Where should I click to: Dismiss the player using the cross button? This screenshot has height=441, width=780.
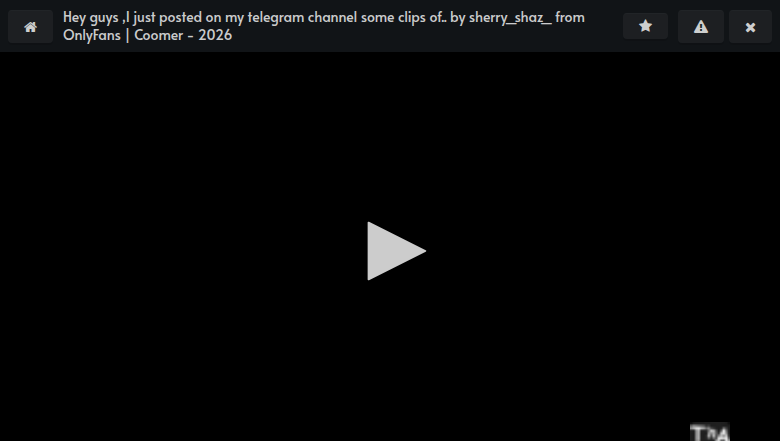pos(750,26)
